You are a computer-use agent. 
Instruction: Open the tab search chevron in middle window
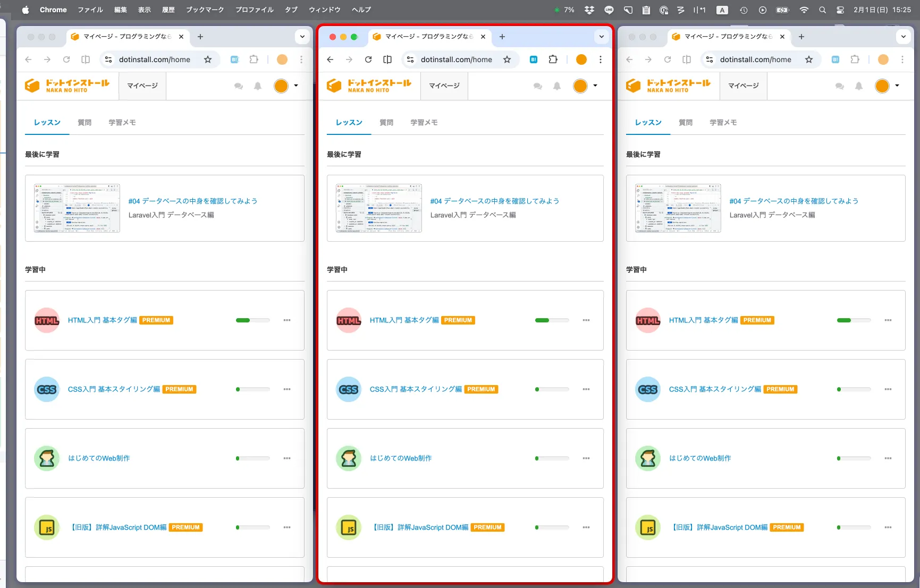(601, 37)
